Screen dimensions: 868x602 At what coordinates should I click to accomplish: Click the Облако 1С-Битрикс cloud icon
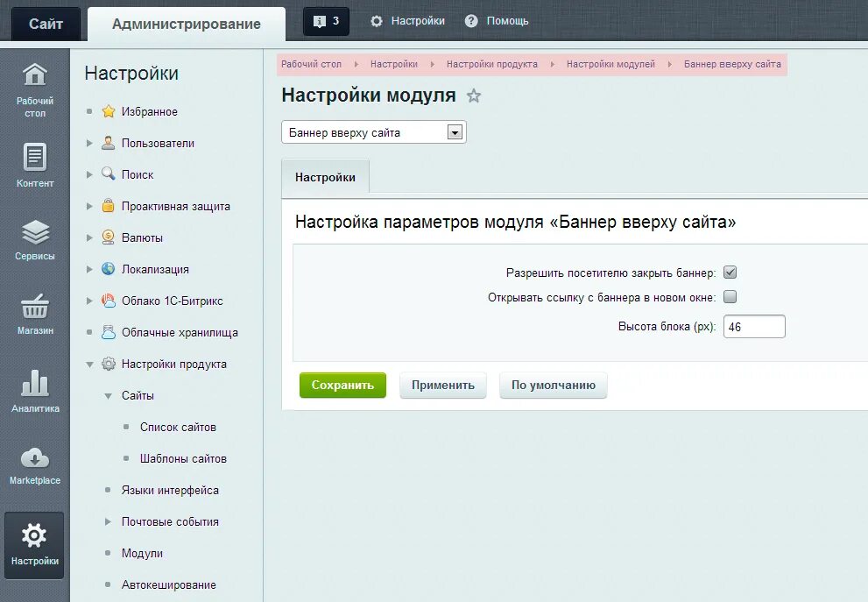109,301
